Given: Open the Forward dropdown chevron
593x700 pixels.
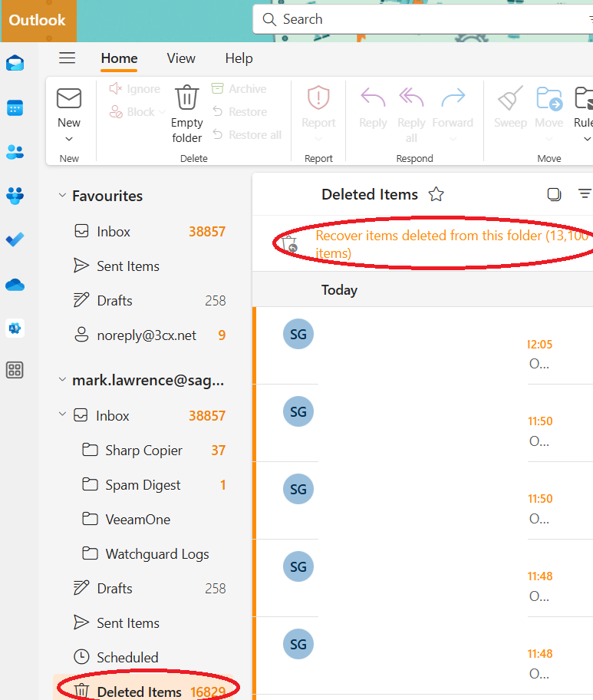Looking at the screenshot, I should (453, 139).
